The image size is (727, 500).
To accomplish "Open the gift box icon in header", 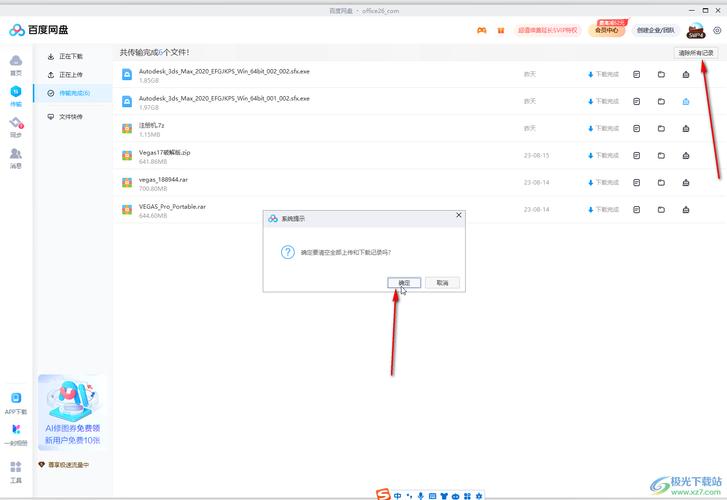I will coord(501,30).
